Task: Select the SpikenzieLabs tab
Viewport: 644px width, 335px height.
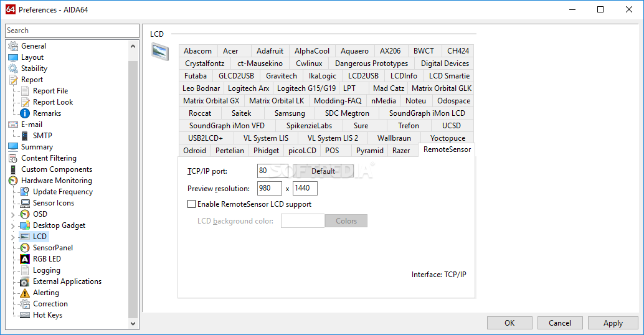Action: tap(310, 126)
